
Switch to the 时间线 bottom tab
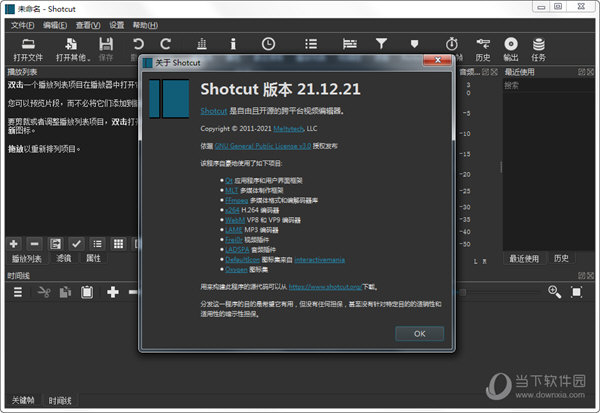tap(60, 400)
